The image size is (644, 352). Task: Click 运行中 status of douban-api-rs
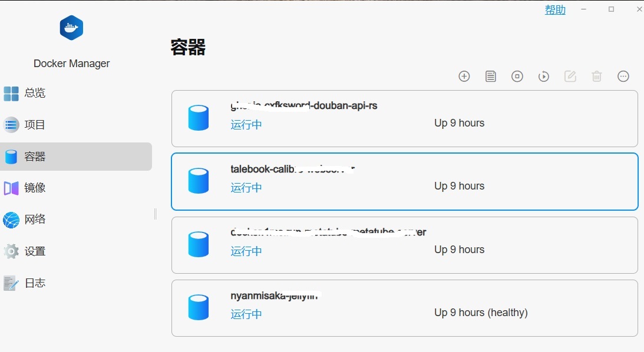(x=246, y=125)
